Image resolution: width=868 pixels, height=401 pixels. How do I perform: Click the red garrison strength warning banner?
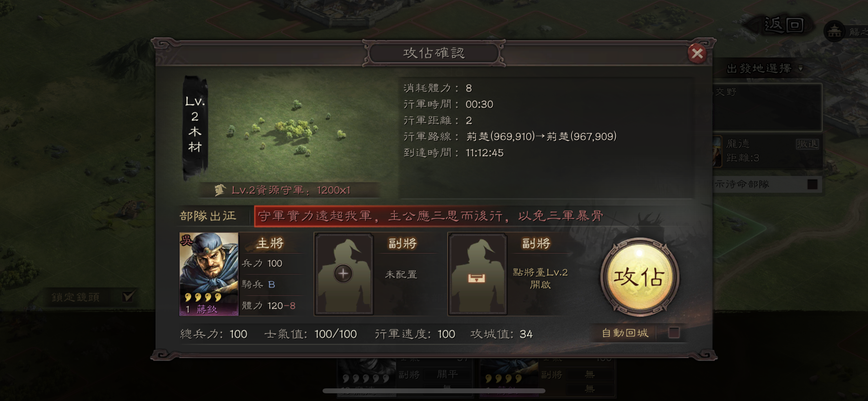coord(430,216)
